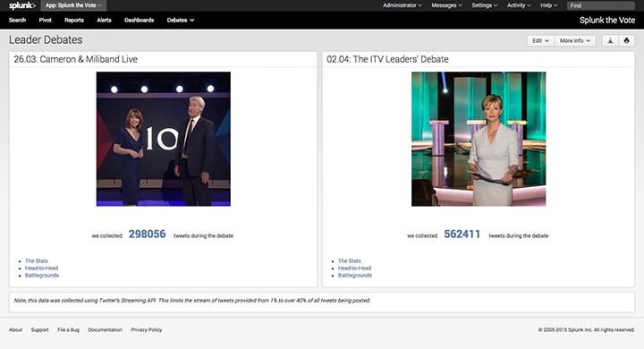
Task: Open the Documentation footer link
Action: tap(106, 329)
